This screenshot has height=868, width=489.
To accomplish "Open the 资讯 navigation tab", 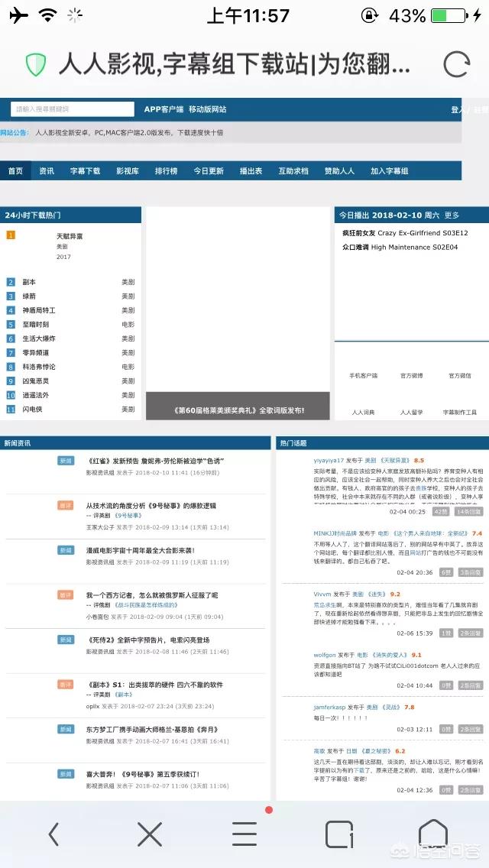I will [x=47, y=171].
